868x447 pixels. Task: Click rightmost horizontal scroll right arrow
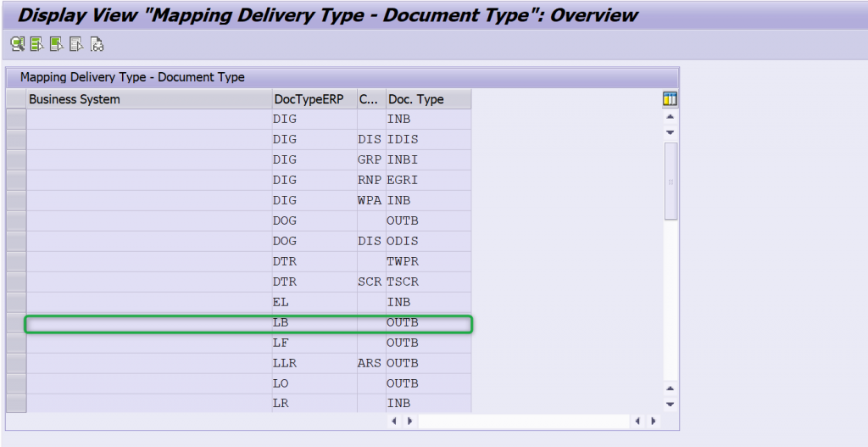[654, 421]
